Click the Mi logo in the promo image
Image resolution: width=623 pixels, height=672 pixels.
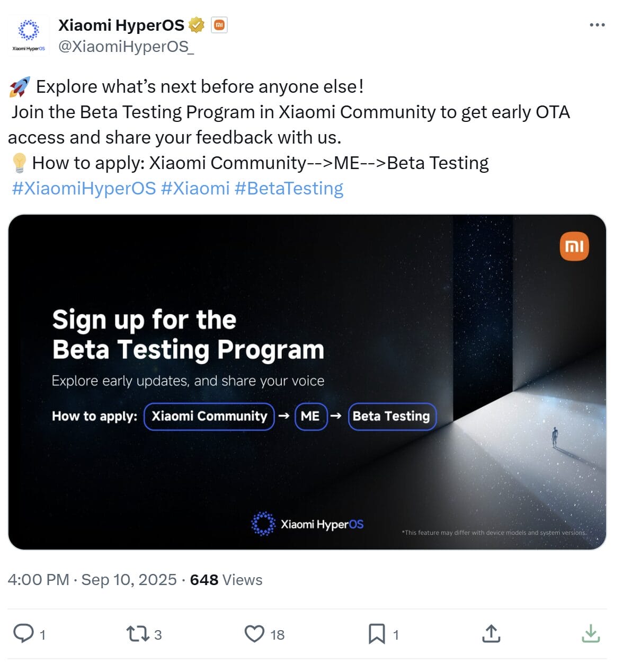(x=574, y=246)
